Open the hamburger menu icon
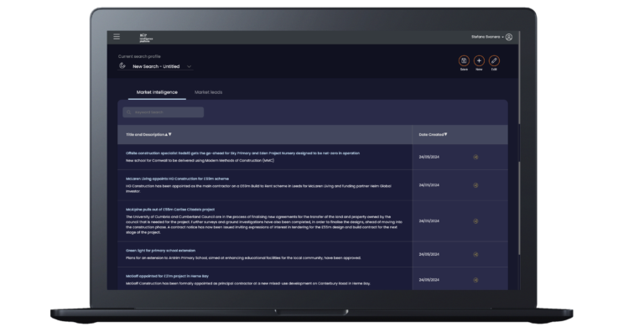The height and width of the screenshot is (332, 644). (x=117, y=37)
